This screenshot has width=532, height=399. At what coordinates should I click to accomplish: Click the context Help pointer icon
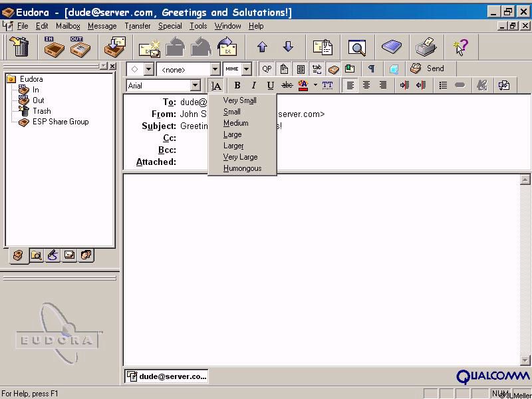tap(461, 47)
